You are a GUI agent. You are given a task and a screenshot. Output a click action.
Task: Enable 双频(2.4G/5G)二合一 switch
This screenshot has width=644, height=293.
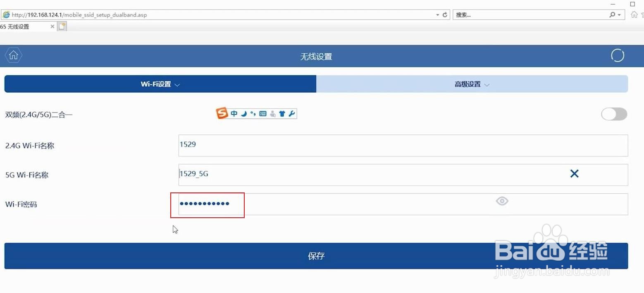click(613, 114)
